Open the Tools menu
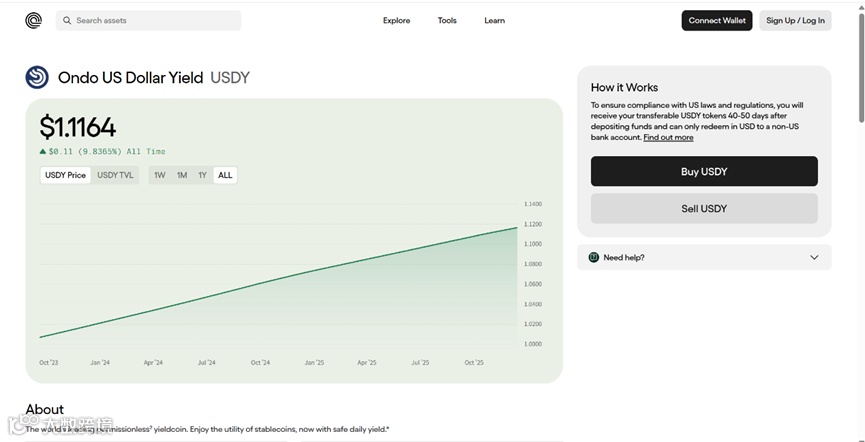 pyautogui.click(x=447, y=20)
